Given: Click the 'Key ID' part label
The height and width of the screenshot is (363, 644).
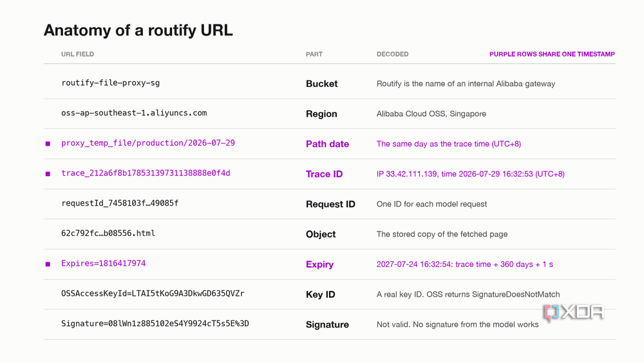Looking at the screenshot, I should (x=320, y=295).
